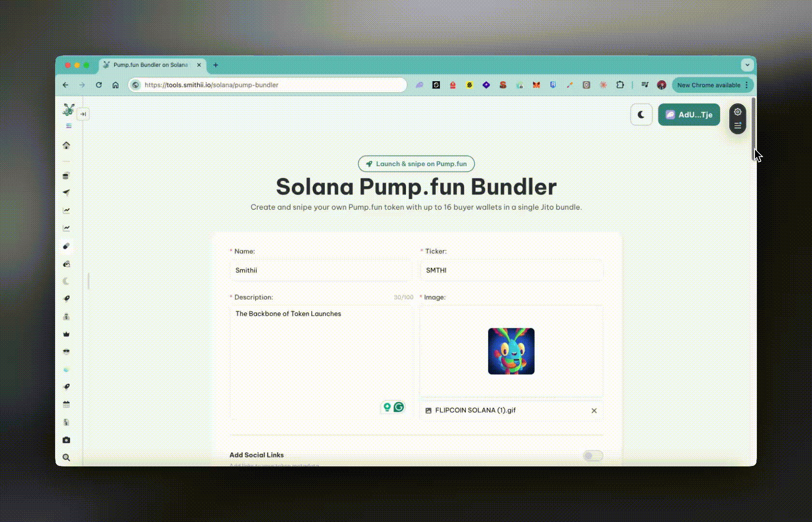This screenshot has width=812, height=522.
Task: Click the browser home button
Action: (116, 85)
